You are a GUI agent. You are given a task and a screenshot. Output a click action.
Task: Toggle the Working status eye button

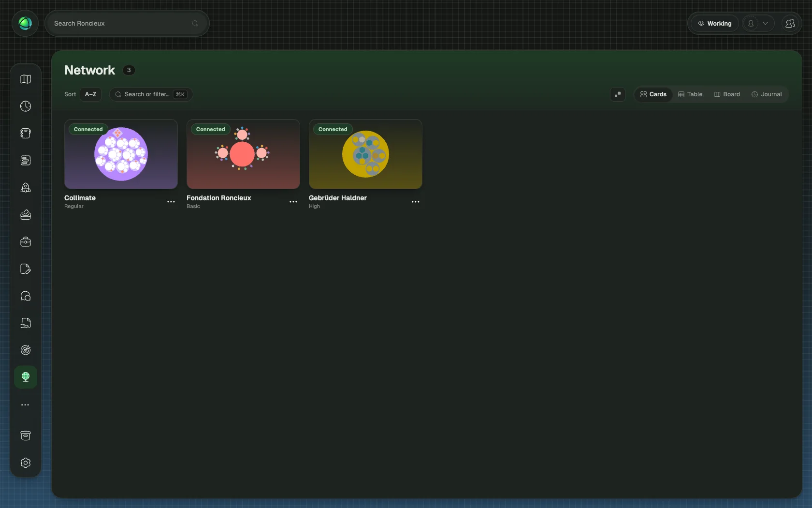[714, 23]
